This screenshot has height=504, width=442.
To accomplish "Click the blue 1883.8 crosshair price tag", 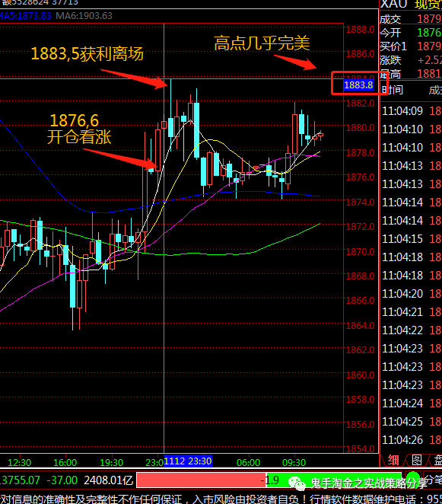I will [x=358, y=85].
